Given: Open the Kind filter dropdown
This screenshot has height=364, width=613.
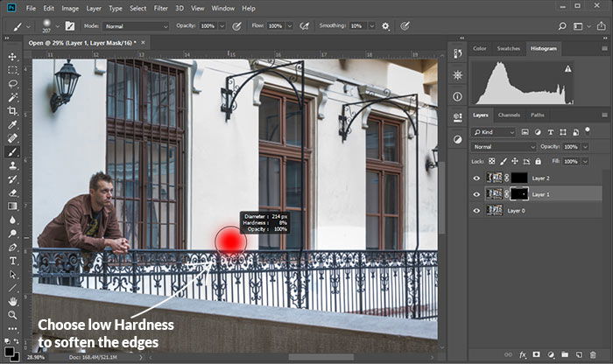Looking at the screenshot, I should (x=493, y=132).
